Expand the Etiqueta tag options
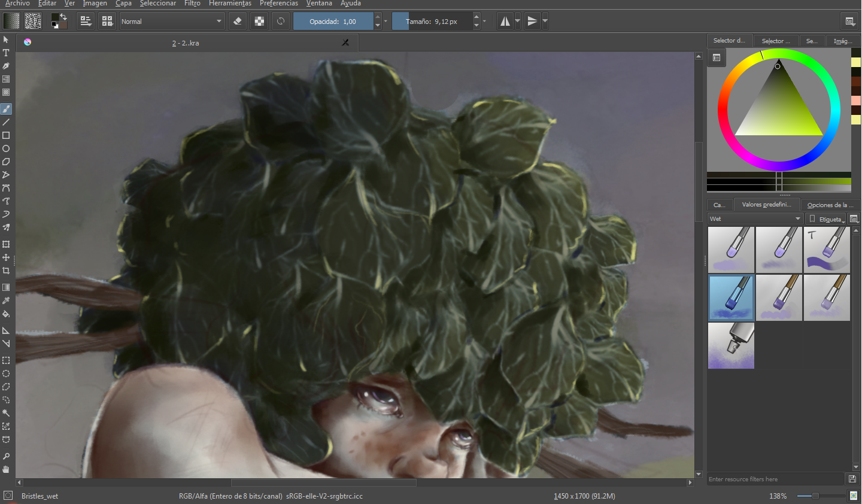Viewport: 862px width, 504px height. click(x=825, y=218)
